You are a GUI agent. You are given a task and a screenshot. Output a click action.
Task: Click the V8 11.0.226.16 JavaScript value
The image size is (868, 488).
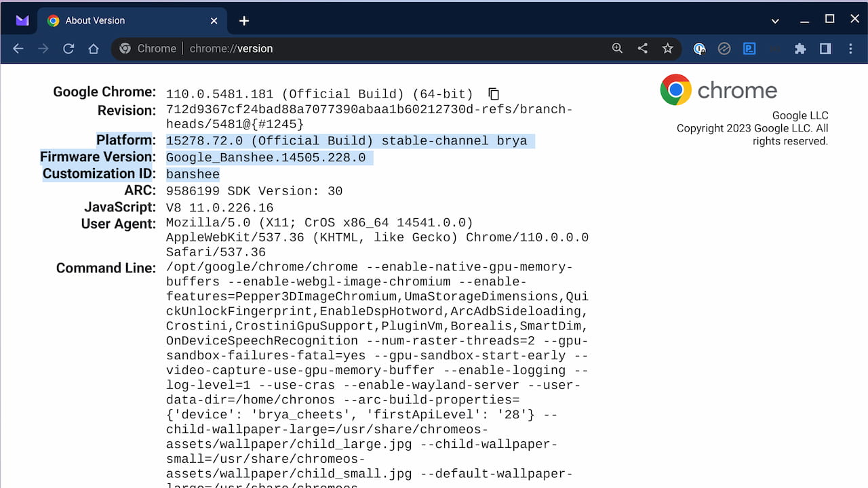click(x=220, y=207)
